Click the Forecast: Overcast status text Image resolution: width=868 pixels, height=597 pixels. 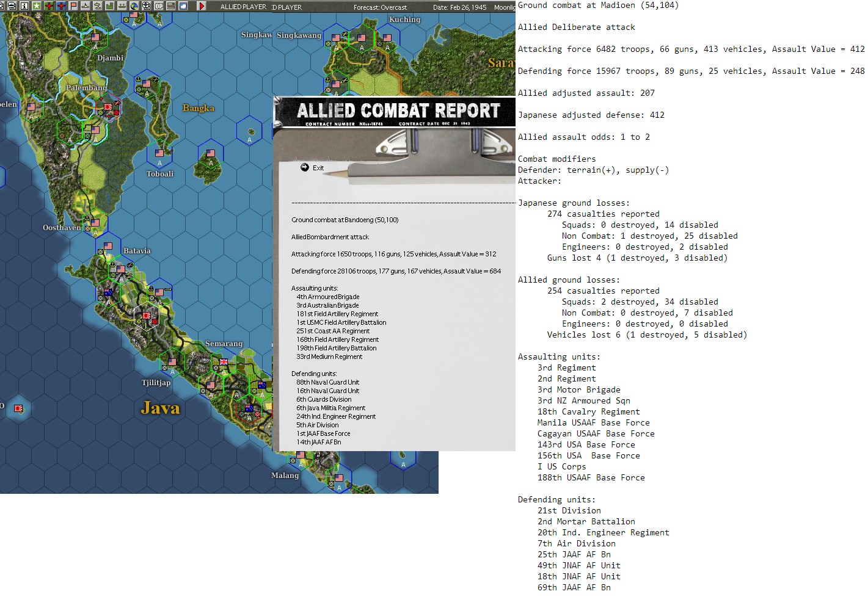click(x=380, y=7)
